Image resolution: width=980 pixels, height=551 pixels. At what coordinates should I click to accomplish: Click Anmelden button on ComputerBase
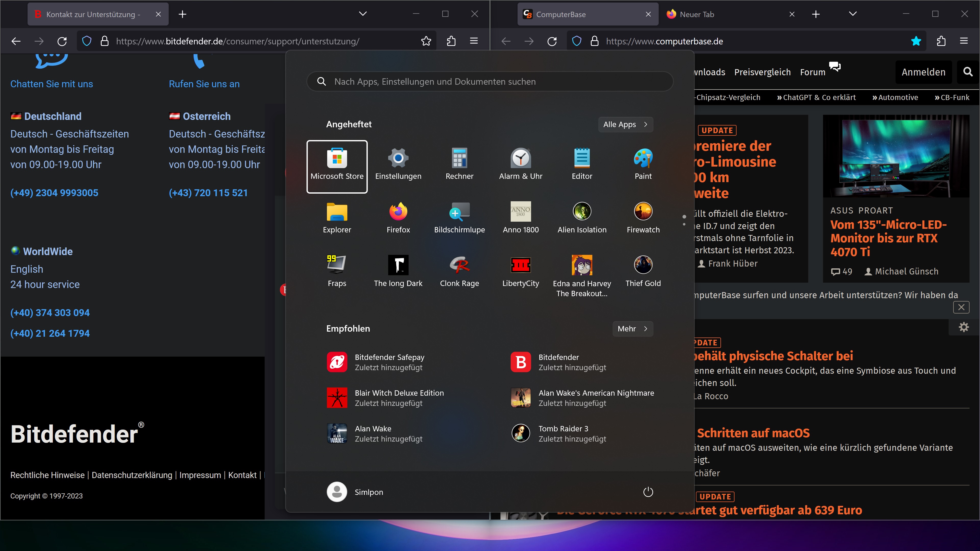(923, 72)
